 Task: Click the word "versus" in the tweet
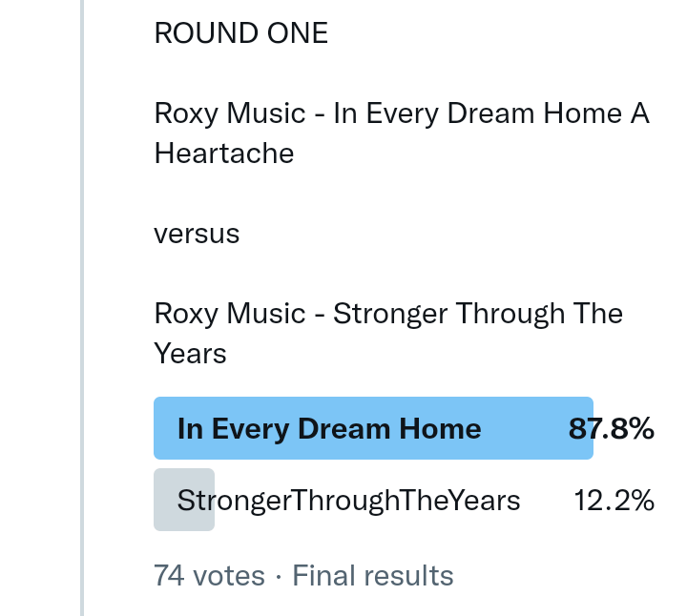[x=197, y=234]
